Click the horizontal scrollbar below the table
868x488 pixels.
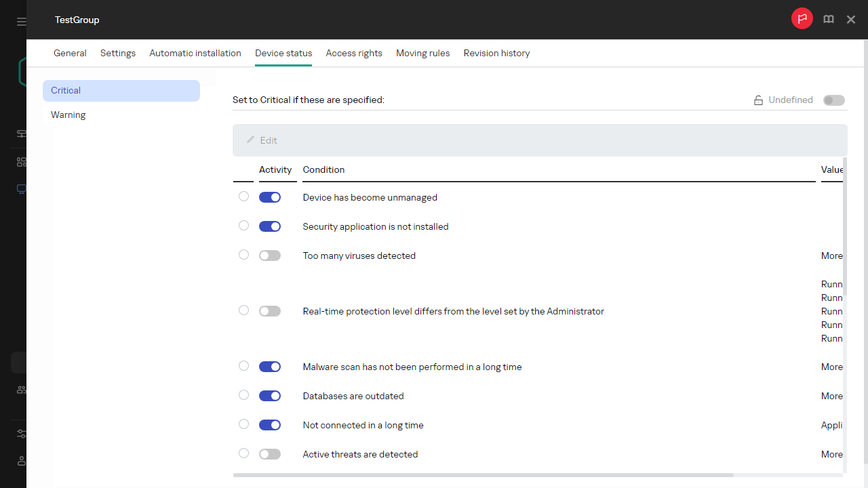point(483,475)
